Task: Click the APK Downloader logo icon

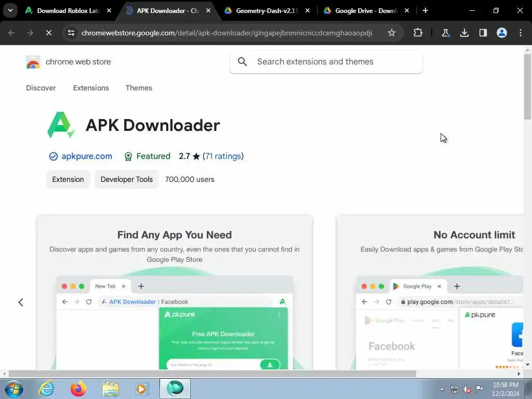Action: click(x=61, y=125)
